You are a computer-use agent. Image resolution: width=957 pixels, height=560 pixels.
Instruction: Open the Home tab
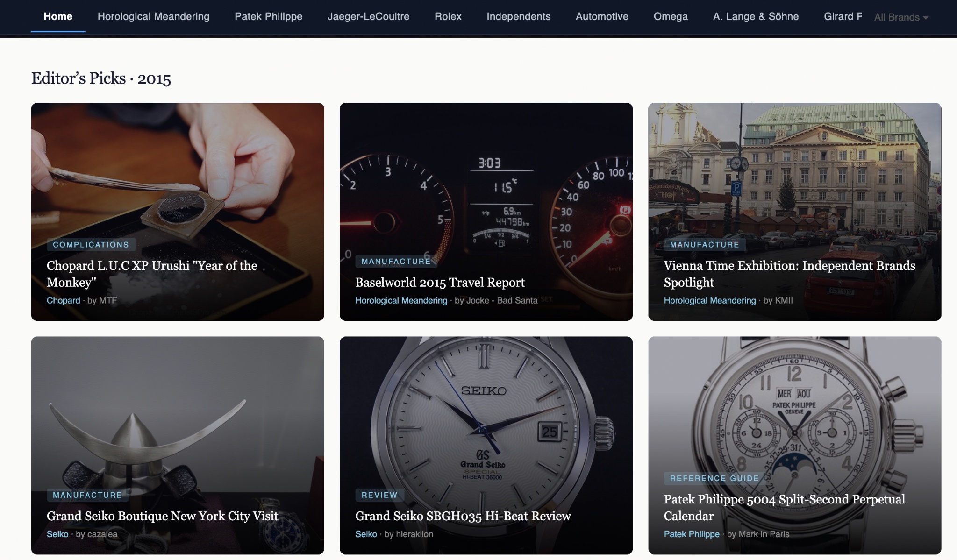click(58, 16)
